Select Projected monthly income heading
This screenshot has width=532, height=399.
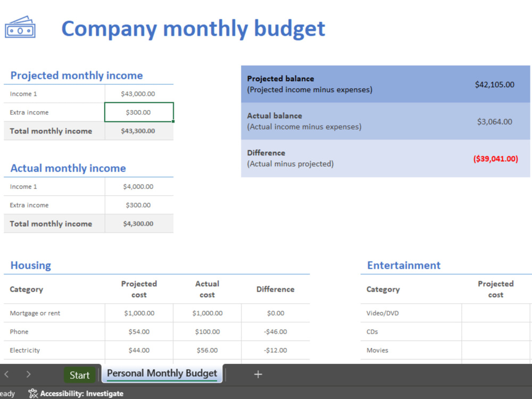(x=77, y=76)
